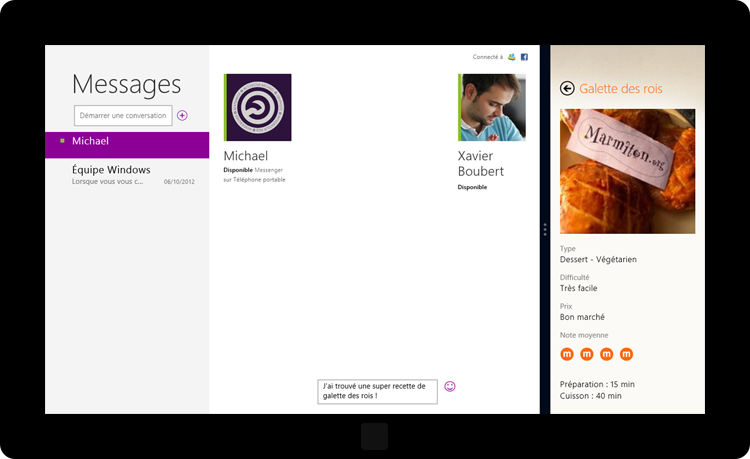
Task: Click the green status indicator next to Michael
Action: pos(62,141)
